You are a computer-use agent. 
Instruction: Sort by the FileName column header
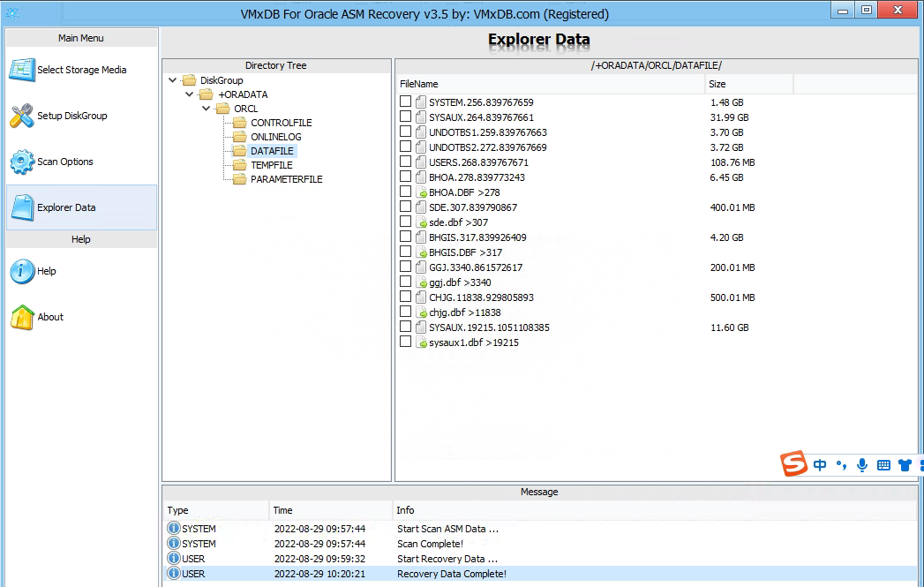click(x=551, y=84)
